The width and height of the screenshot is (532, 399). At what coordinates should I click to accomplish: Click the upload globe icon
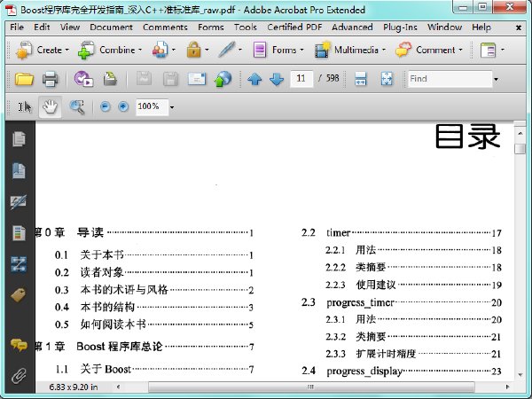(x=223, y=79)
